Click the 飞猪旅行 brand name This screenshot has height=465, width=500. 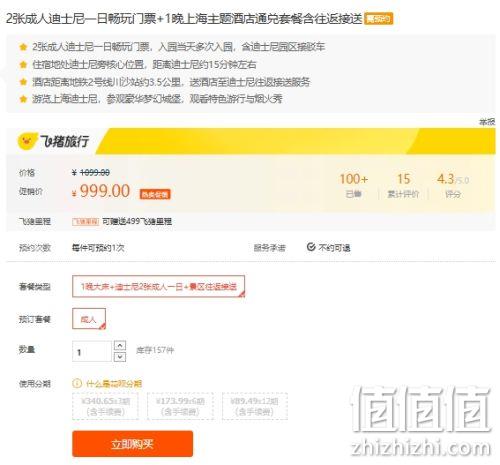(x=64, y=141)
